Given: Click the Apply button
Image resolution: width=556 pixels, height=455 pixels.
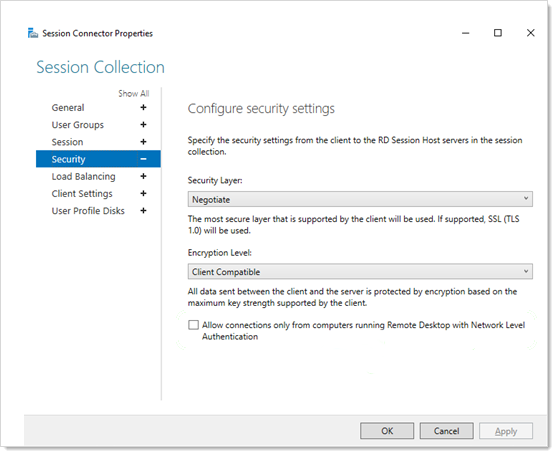Looking at the screenshot, I should pos(506,431).
